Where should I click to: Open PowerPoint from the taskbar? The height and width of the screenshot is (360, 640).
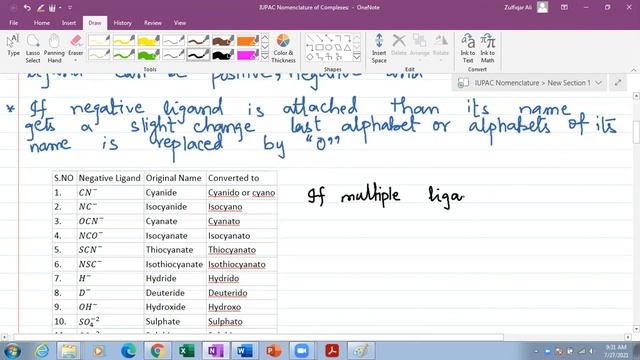[x=274, y=351]
